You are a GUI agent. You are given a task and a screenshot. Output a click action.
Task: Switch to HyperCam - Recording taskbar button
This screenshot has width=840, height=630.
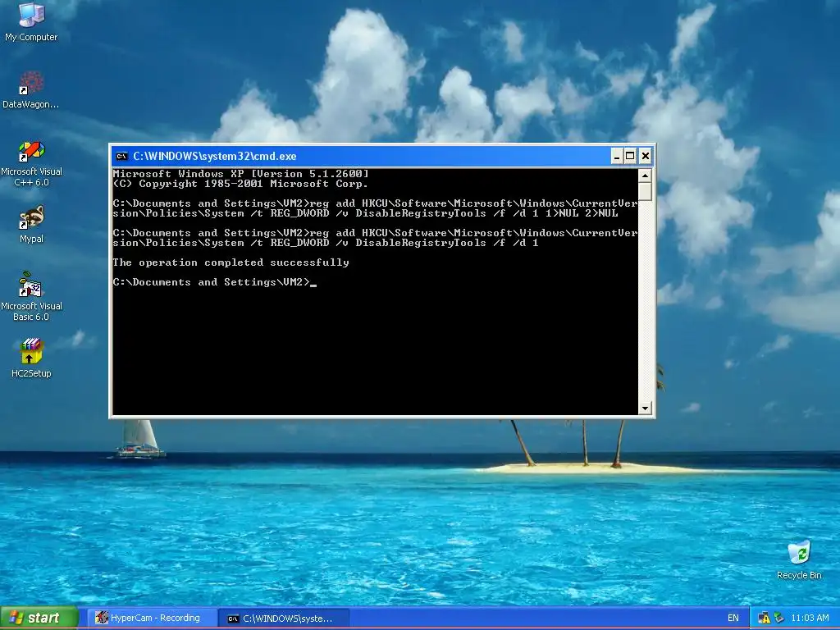[152, 618]
